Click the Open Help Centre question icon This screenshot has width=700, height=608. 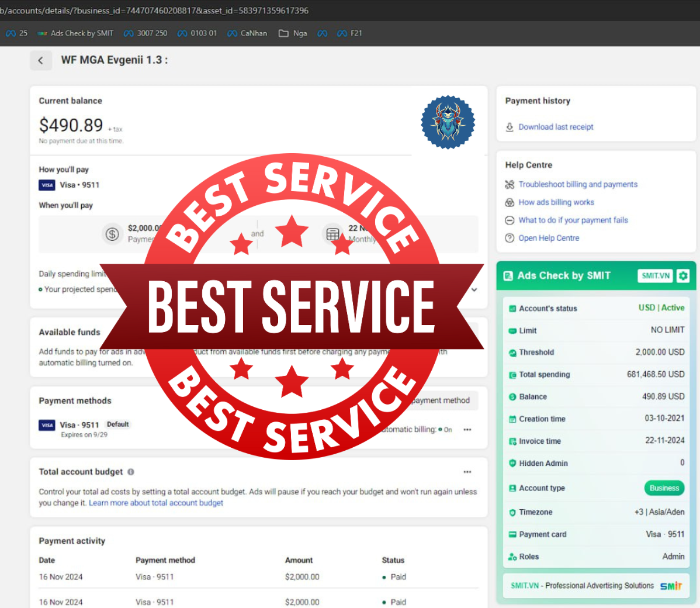[x=510, y=238]
